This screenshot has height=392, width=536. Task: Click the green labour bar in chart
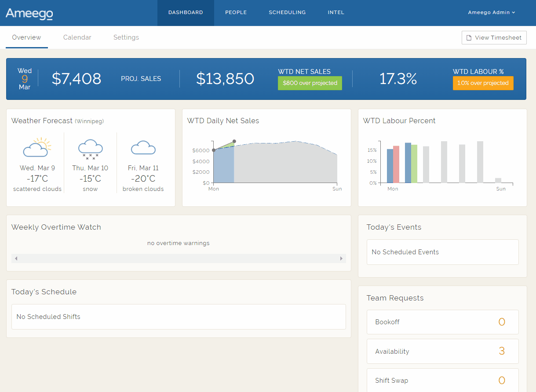pyautogui.click(x=414, y=163)
